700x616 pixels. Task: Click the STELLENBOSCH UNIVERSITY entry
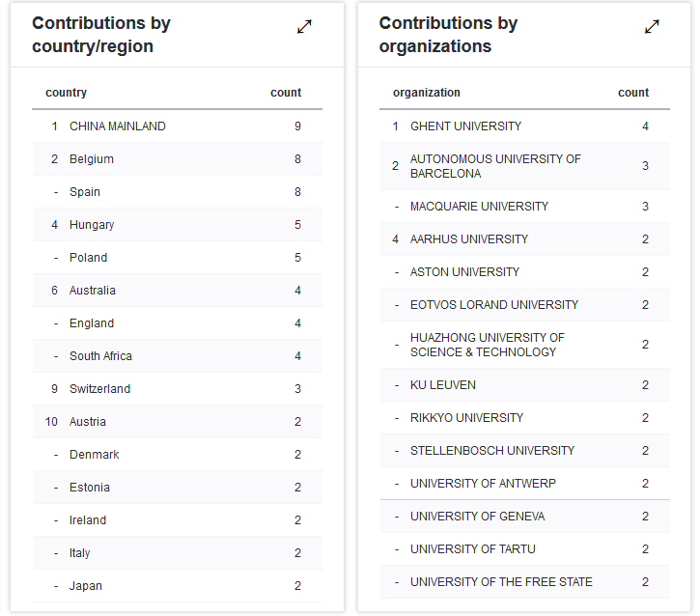point(492,451)
